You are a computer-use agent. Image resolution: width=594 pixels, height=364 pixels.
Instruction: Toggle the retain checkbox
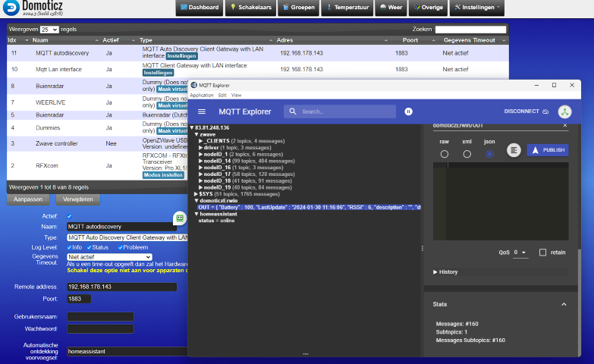[x=543, y=253]
